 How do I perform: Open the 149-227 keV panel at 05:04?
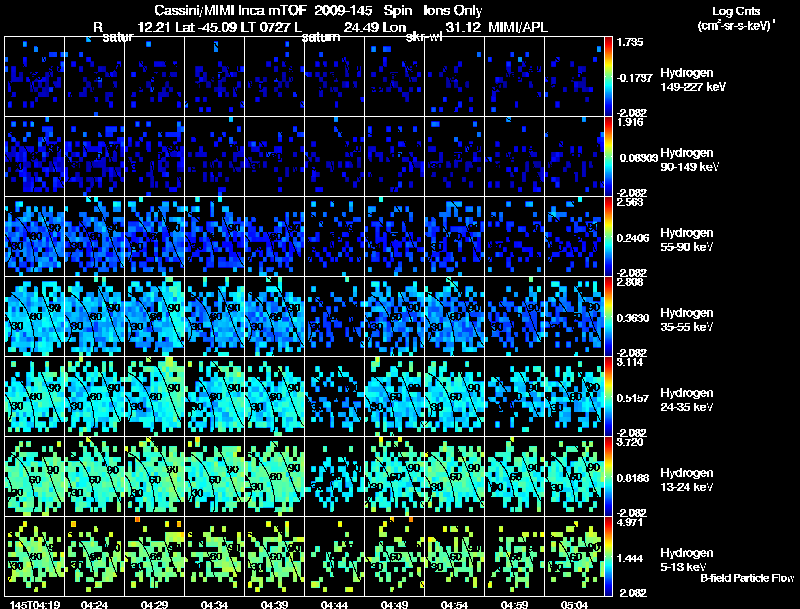click(574, 77)
